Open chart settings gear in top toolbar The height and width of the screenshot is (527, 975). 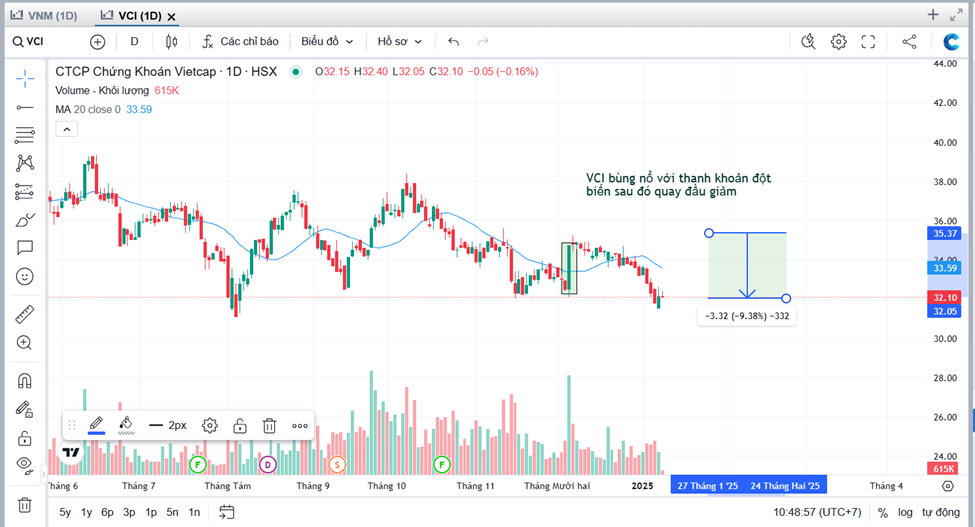[x=838, y=42]
